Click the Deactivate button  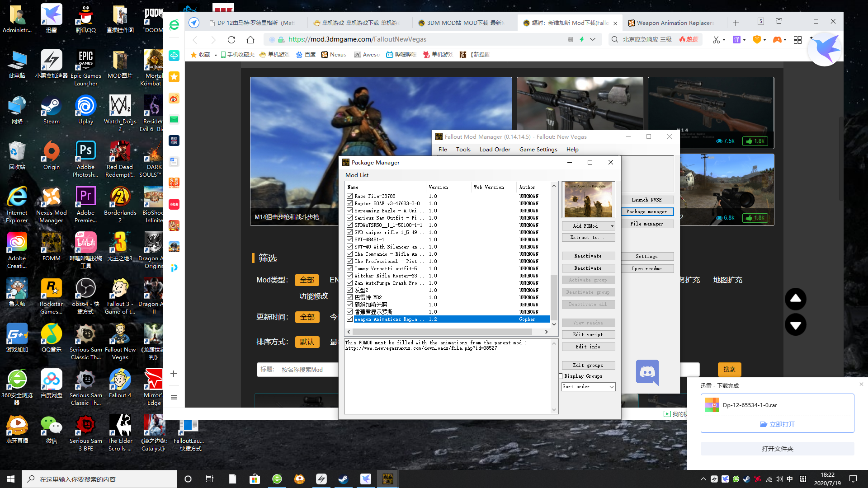(588, 268)
